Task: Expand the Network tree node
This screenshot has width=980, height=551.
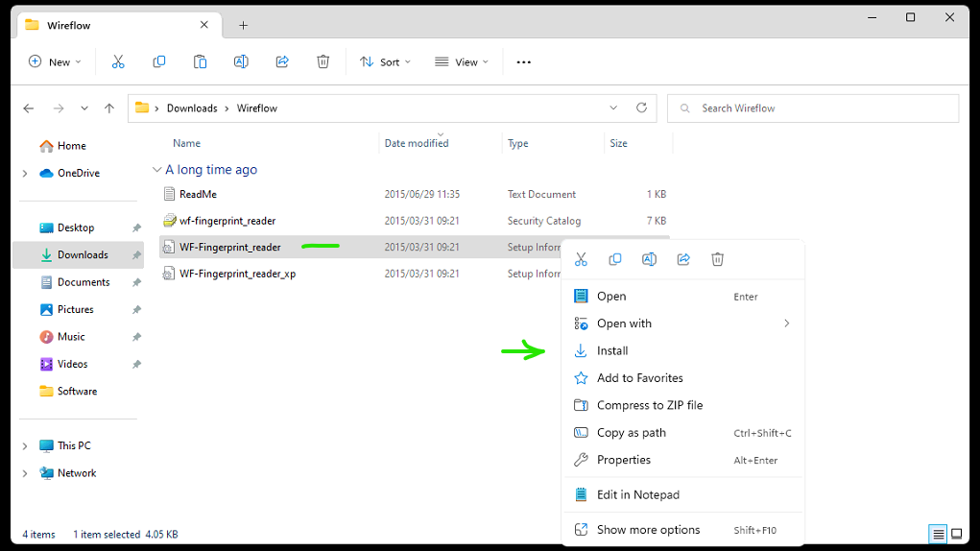Action: [x=25, y=473]
